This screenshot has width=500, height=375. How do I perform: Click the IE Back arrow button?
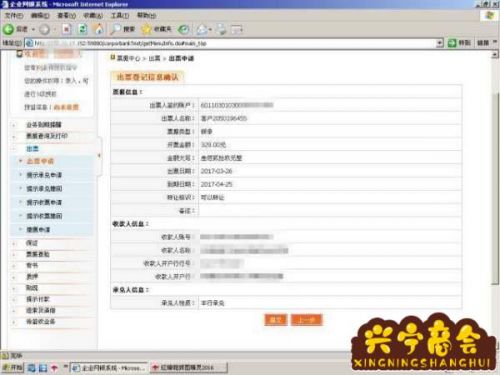(x=8, y=29)
